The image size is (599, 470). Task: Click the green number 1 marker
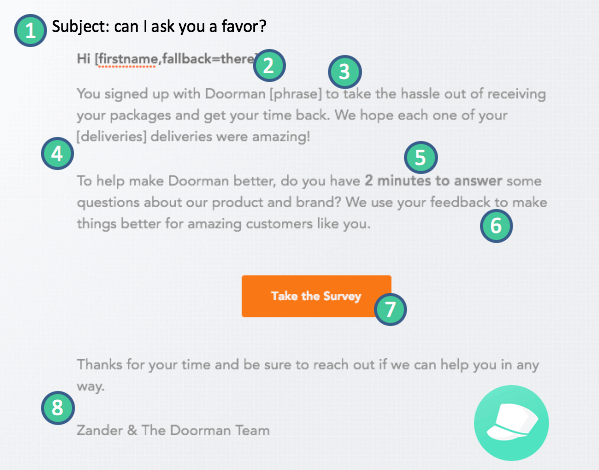pyautogui.click(x=31, y=31)
